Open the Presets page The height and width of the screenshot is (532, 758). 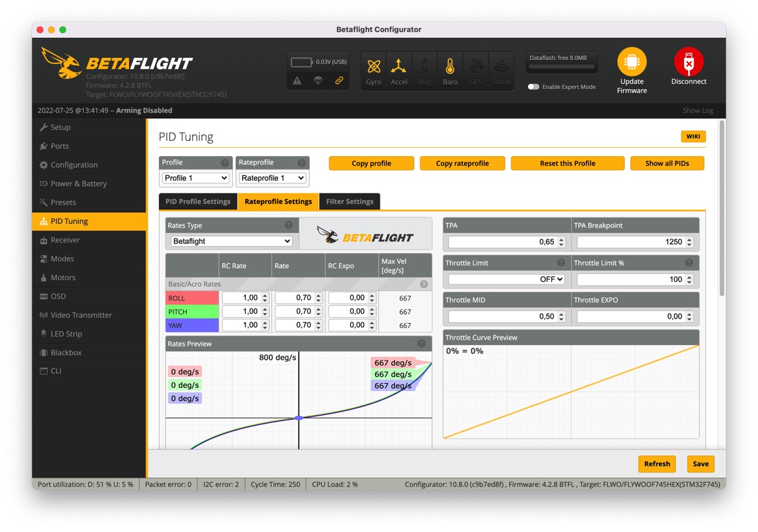(x=89, y=203)
